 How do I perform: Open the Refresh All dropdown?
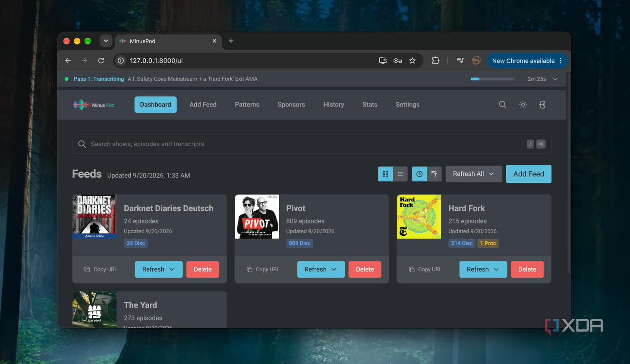point(474,174)
